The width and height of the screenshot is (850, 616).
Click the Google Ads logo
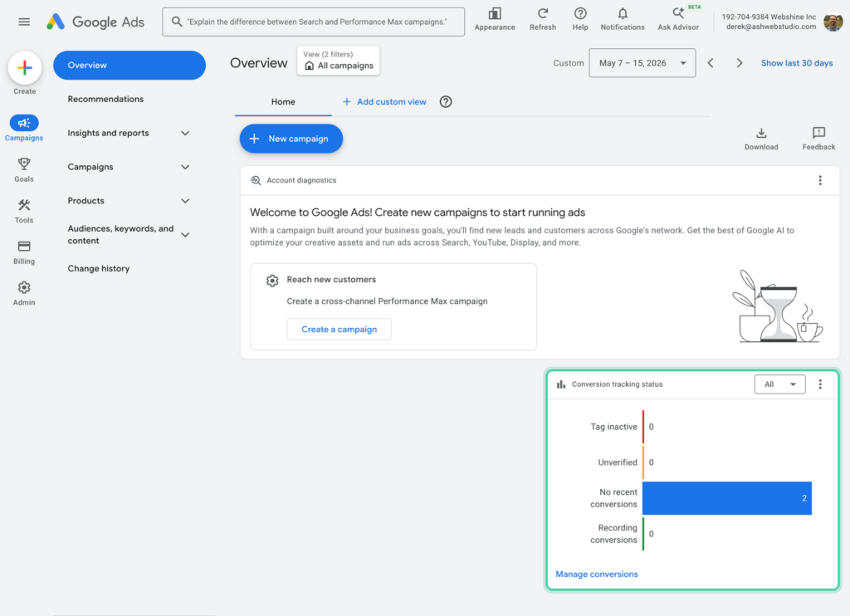coord(95,22)
